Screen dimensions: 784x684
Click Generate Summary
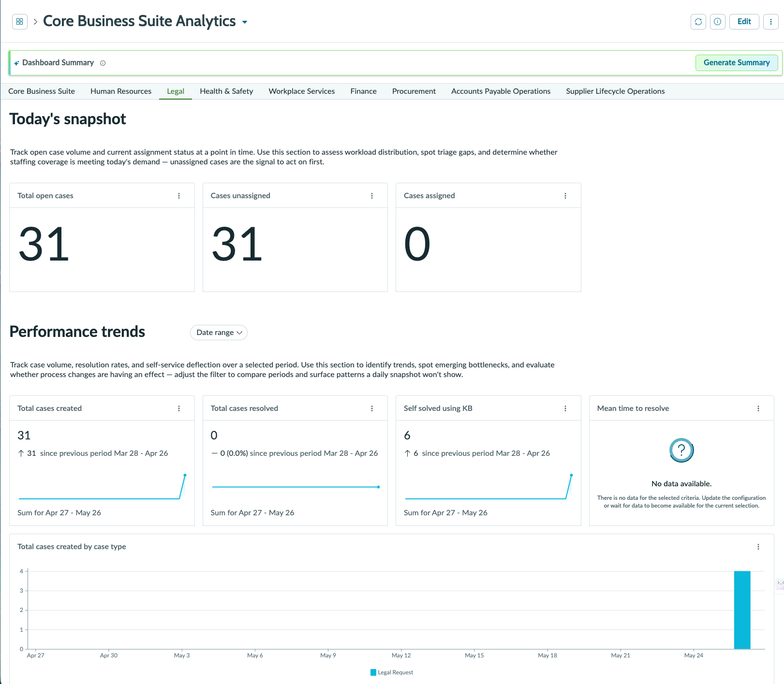pos(737,63)
